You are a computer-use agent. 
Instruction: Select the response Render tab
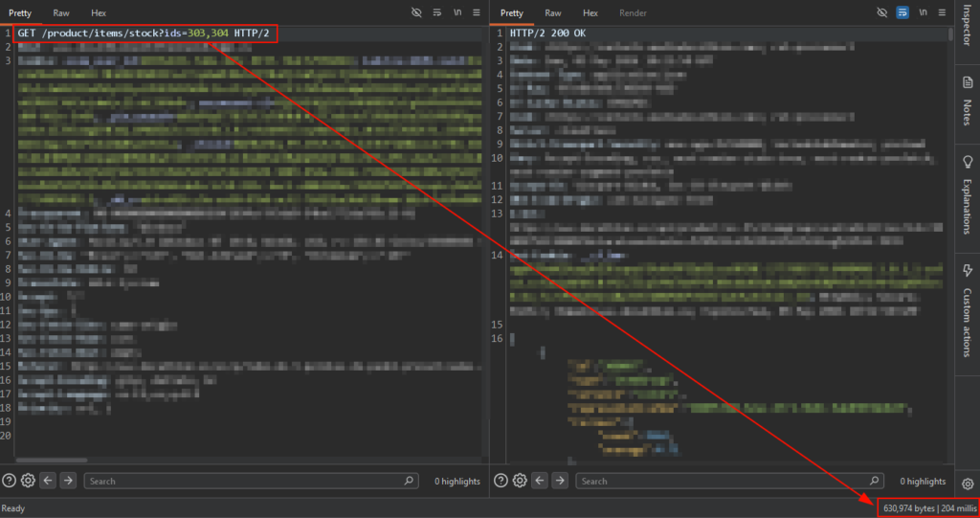633,12
